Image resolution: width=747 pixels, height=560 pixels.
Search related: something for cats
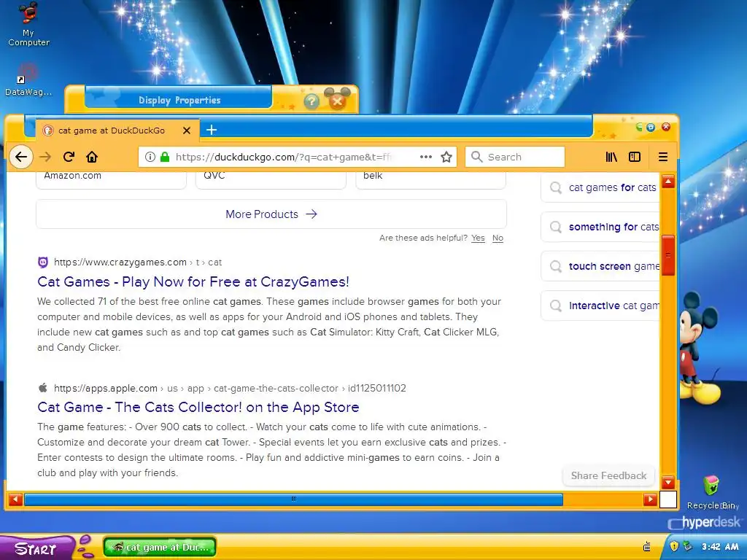tap(601, 227)
